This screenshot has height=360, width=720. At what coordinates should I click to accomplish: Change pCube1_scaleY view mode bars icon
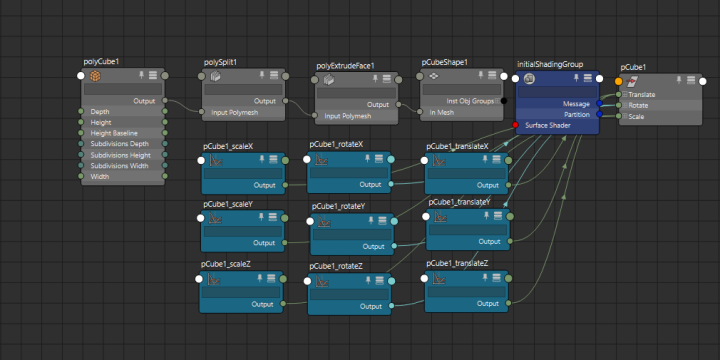point(273,217)
